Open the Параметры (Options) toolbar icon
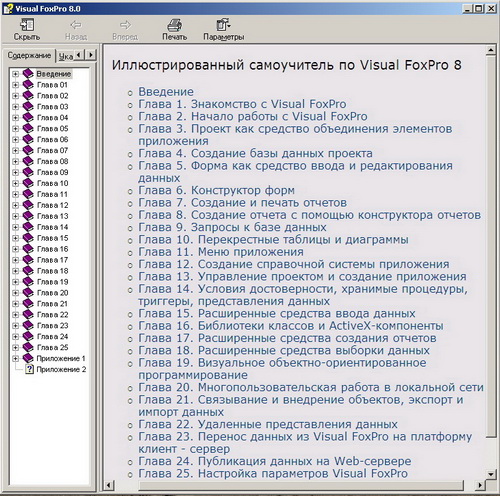500x496 pixels. 223,25
